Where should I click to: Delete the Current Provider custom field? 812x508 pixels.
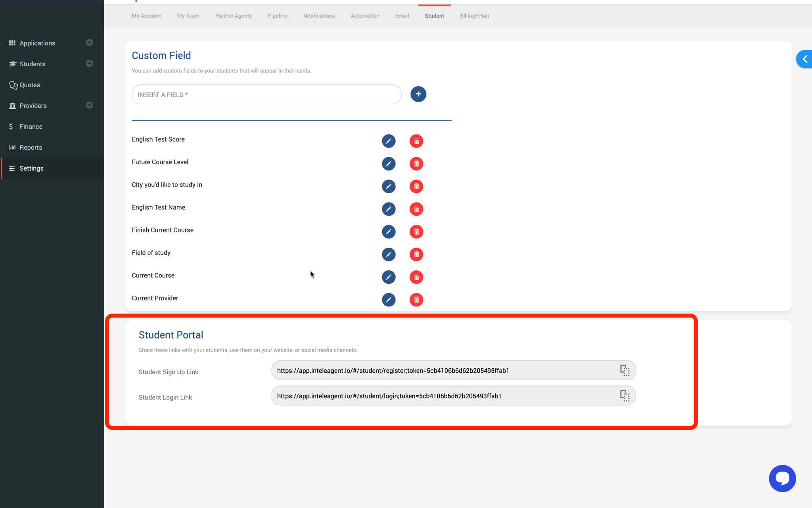click(x=416, y=300)
